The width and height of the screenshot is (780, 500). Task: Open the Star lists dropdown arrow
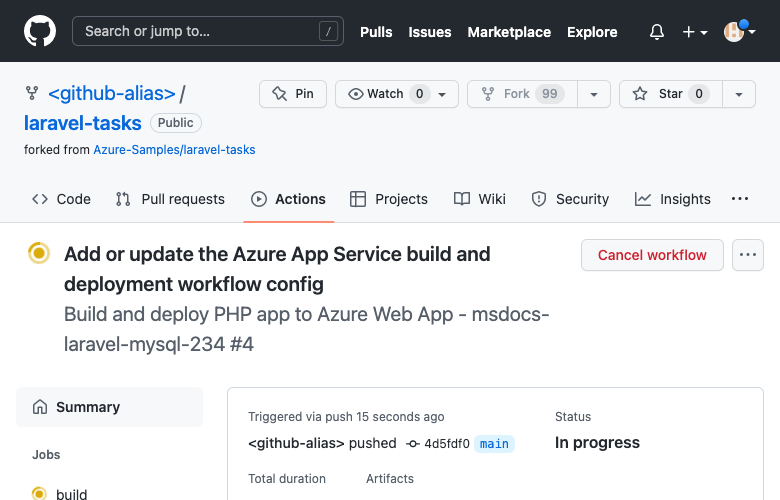pyautogui.click(x=739, y=94)
